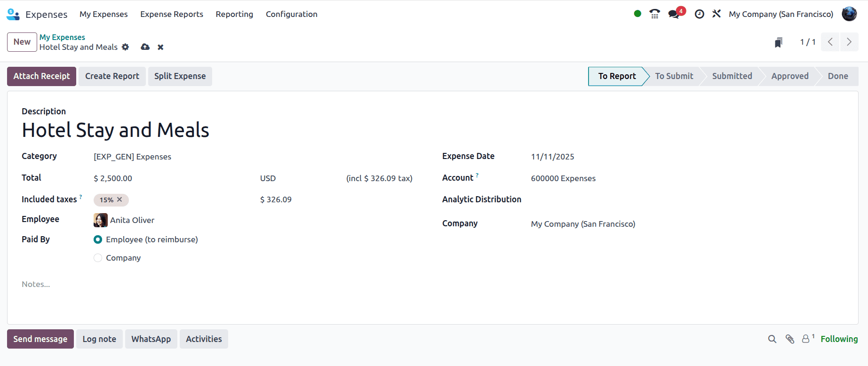Click the bookmark documents icon
Viewport: 868px width, 366px height.
pyautogui.click(x=779, y=42)
